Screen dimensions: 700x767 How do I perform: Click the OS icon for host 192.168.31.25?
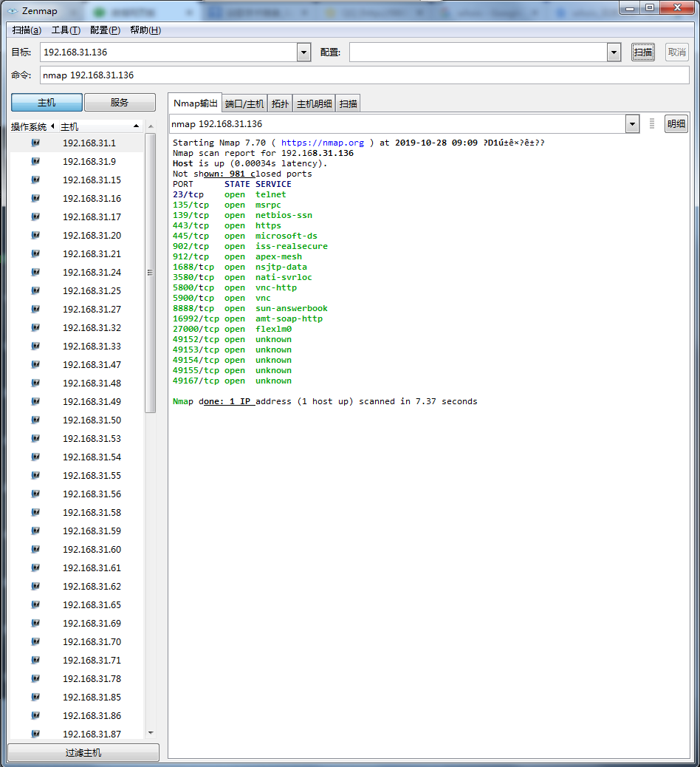pos(35,290)
